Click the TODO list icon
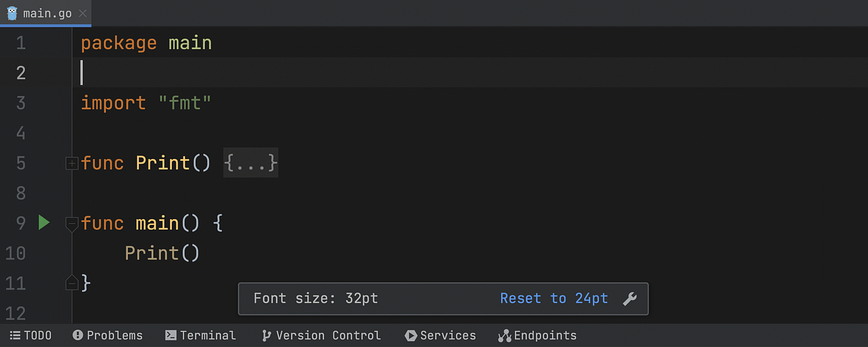The height and width of the screenshot is (347, 868). tap(15, 335)
